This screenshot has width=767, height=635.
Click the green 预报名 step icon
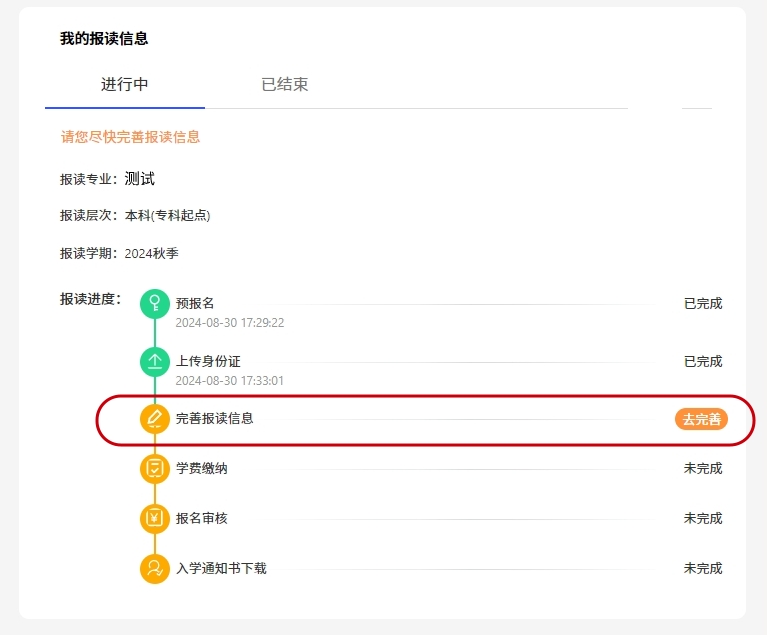pyautogui.click(x=155, y=303)
